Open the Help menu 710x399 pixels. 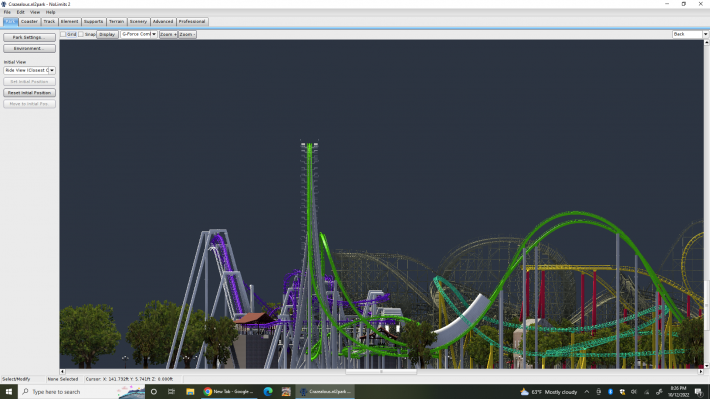(50, 12)
